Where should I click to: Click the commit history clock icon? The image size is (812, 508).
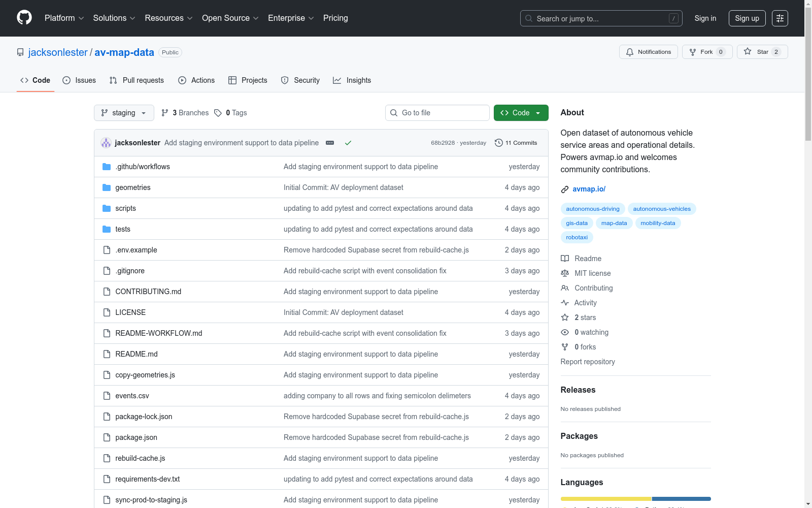pyautogui.click(x=499, y=143)
